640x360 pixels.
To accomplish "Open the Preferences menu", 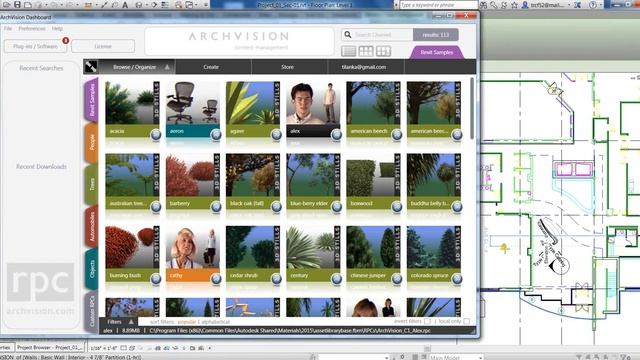I will click(x=32, y=29).
